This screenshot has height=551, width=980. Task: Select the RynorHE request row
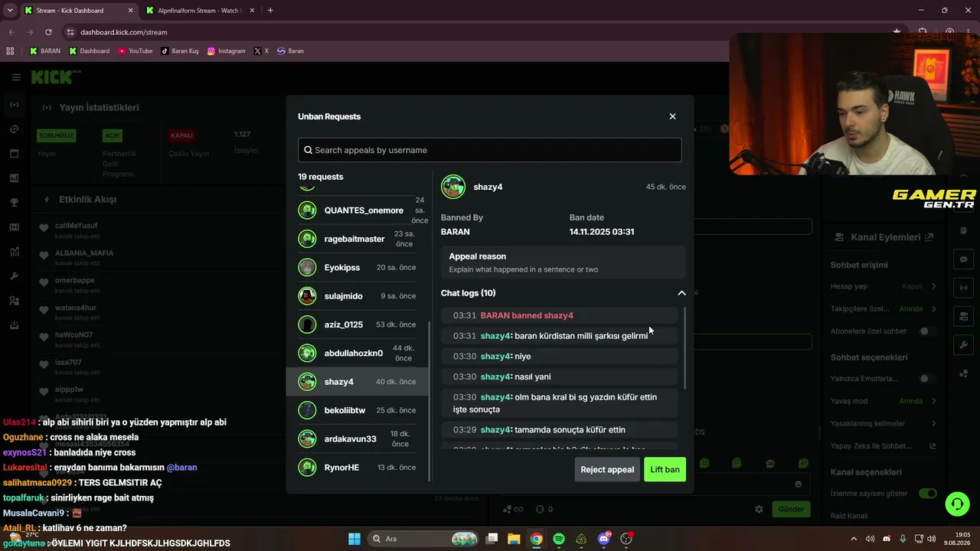(x=358, y=468)
